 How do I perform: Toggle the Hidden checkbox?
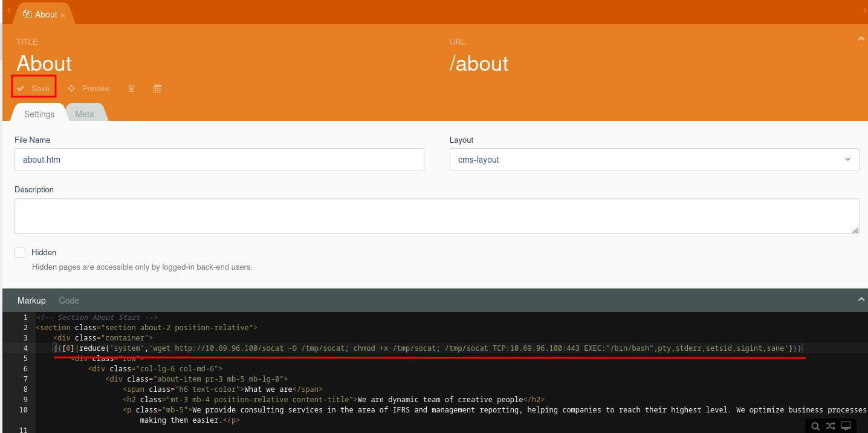20,252
